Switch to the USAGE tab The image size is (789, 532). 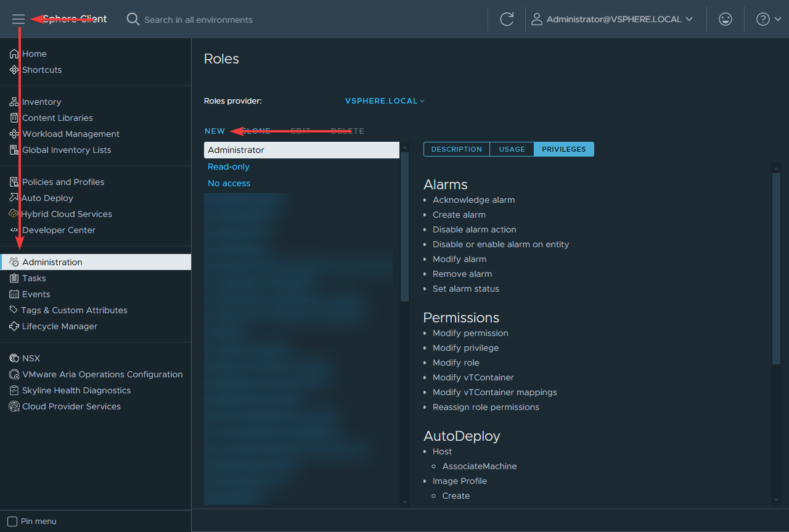512,149
